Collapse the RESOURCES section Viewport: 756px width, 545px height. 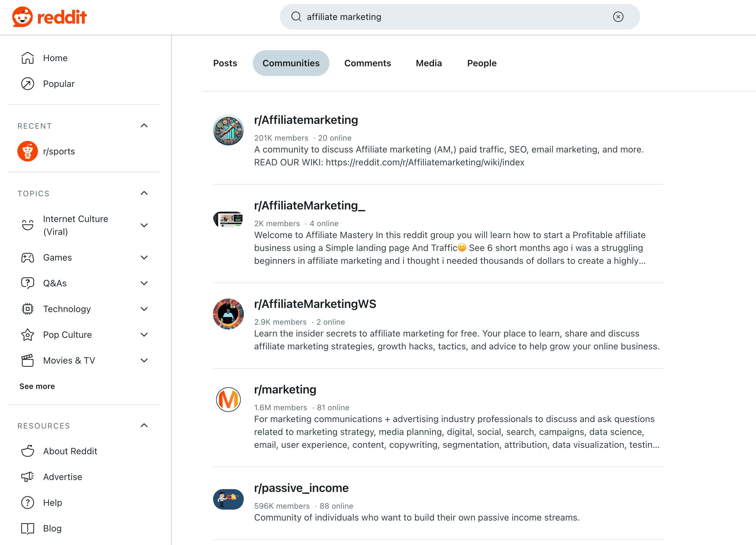click(x=144, y=426)
